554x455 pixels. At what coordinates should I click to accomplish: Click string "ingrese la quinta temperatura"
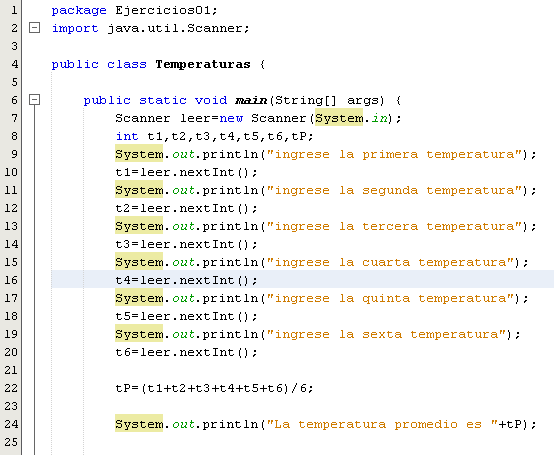point(390,299)
